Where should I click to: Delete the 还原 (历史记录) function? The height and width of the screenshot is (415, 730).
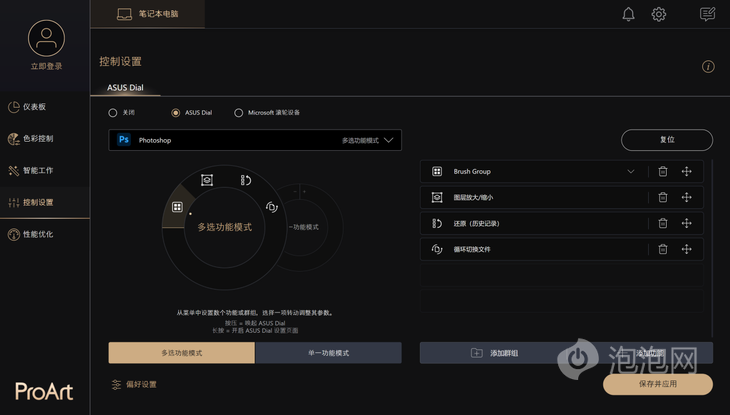[662, 224]
